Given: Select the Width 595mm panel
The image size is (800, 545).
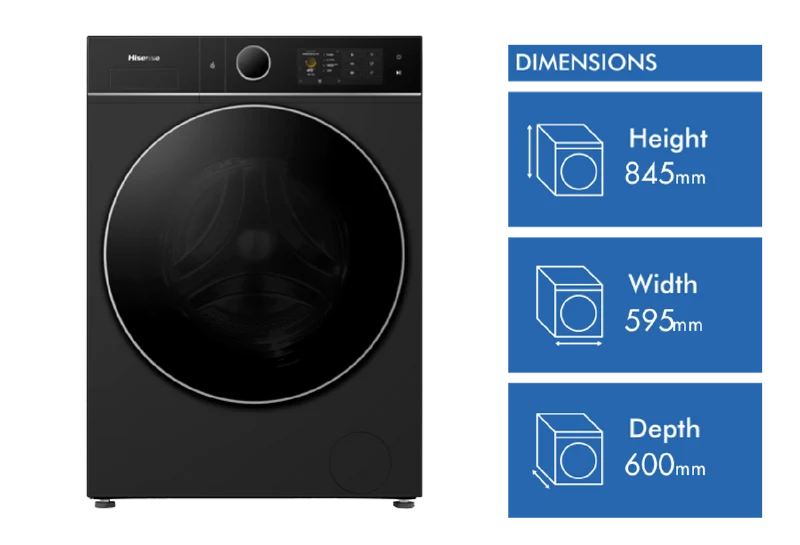Looking at the screenshot, I should tap(635, 305).
